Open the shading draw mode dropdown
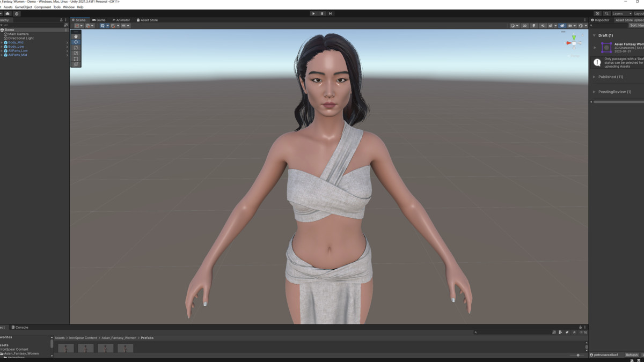 [514, 26]
